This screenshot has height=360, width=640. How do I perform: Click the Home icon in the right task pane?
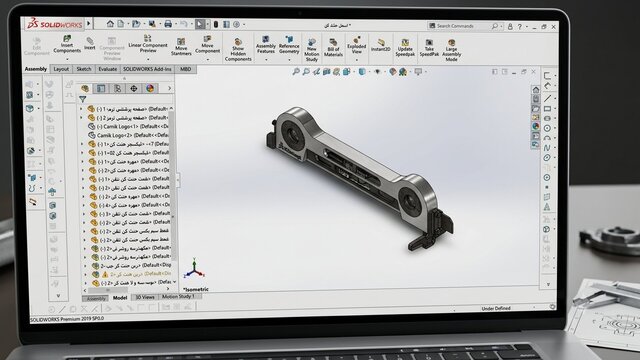(536, 89)
